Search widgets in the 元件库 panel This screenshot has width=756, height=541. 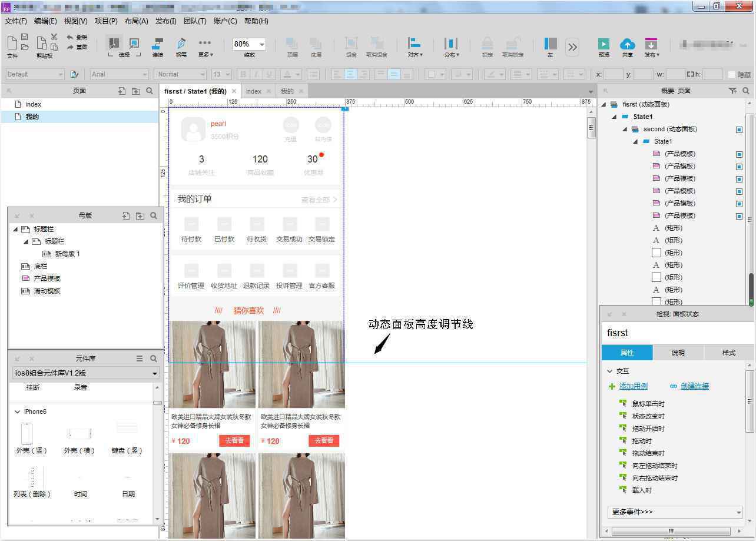point(154,358)
